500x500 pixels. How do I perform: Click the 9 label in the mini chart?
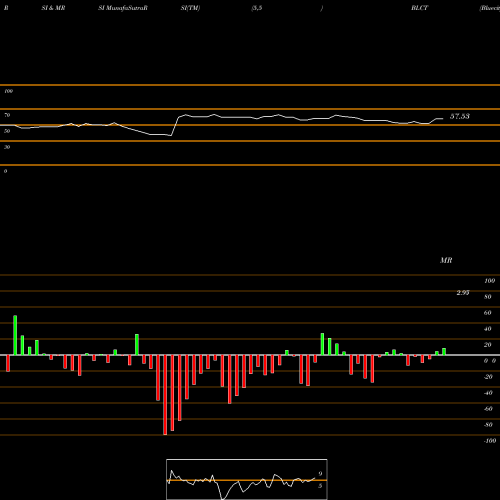coord(320,474)
